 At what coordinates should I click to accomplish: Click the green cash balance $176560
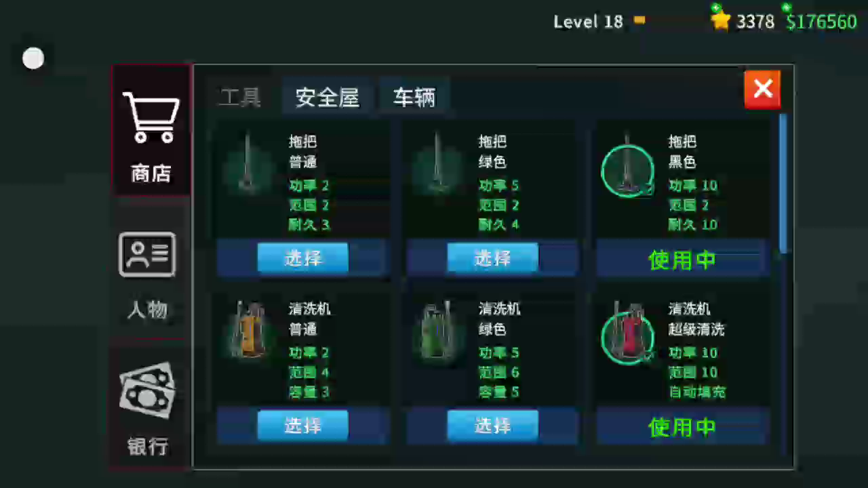point(821,22)
